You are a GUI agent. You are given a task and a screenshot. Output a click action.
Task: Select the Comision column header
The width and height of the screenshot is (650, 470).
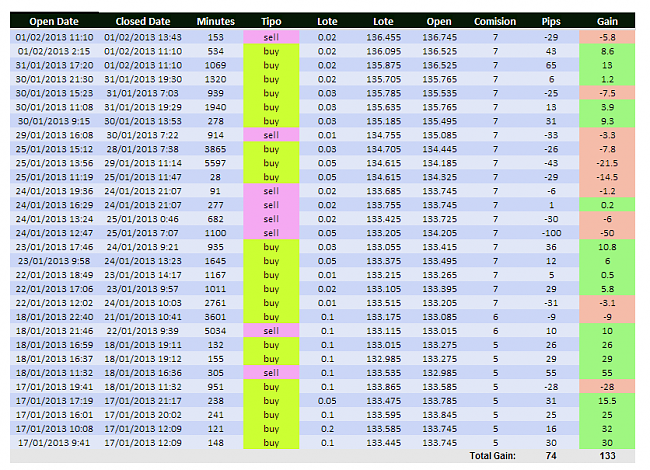point(495,20)
